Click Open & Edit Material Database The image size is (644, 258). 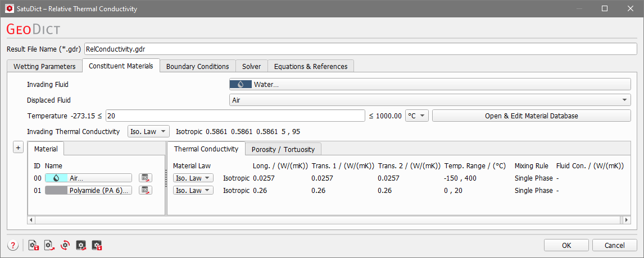coord(532,116)
